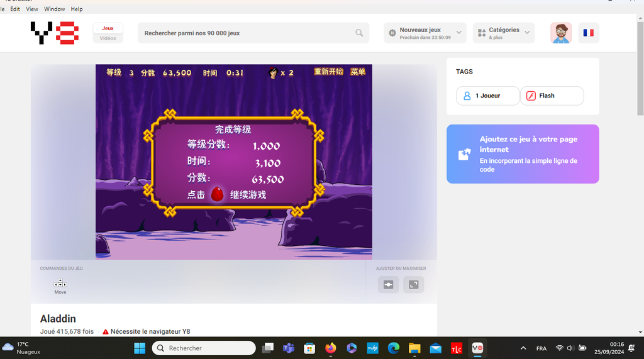Click the Aladdin lives icon in game
Viewport: 644px width, 359px height.
point(273,72)
